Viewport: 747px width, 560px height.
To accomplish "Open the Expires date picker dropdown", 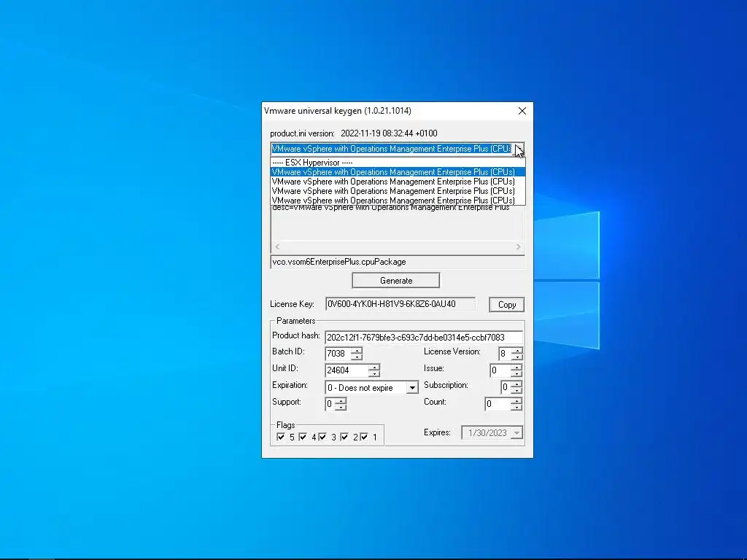I will point(516,433).
